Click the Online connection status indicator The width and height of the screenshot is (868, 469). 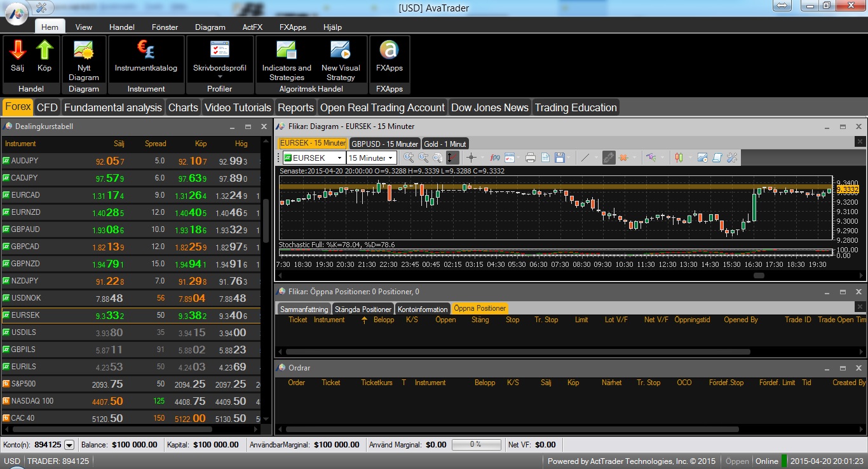pos(767,461)
